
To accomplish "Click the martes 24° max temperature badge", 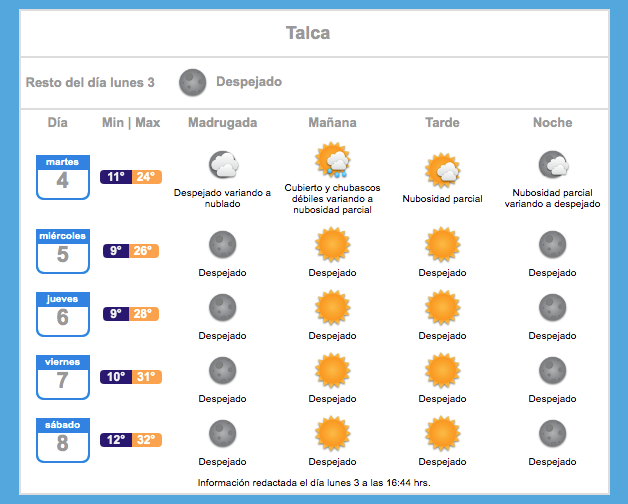I will click(147, 177).
